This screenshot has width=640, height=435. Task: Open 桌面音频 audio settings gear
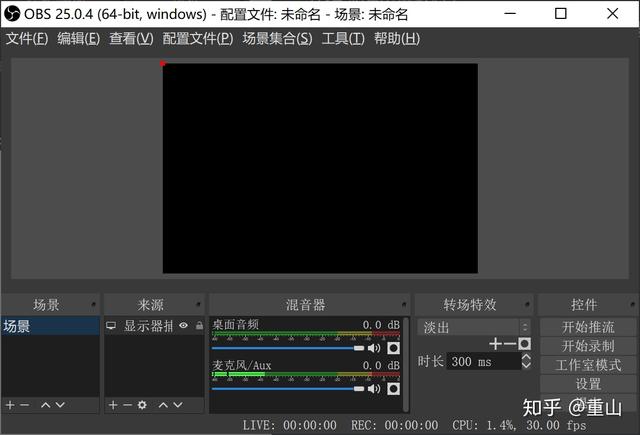(393, 348)
